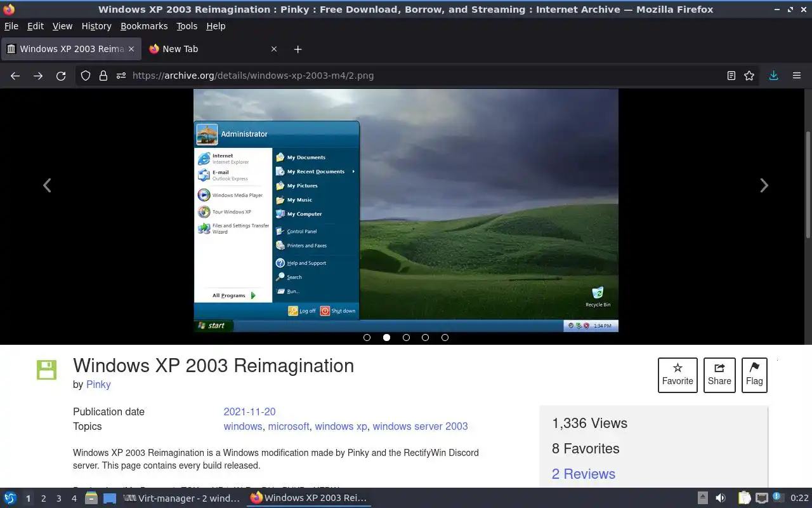This screenshot has width=812, height=508.
Task: Click the page vertical scrollbar thumb
Action: tap(808, 184)
